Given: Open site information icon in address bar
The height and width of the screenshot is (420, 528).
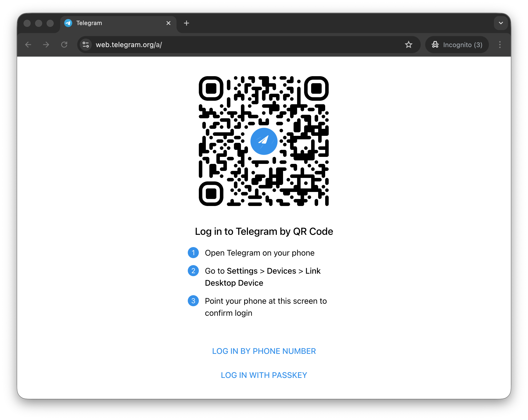Looking at the screenshot, I should pos(86,45).
